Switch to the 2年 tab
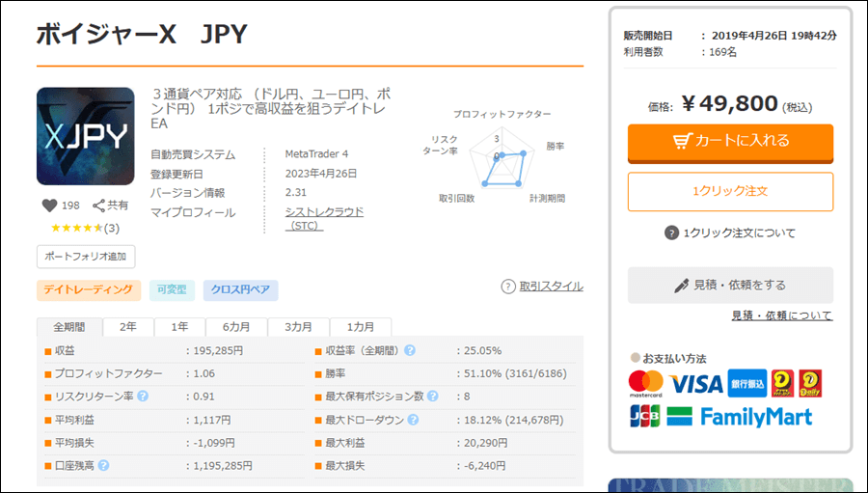 pyautogui.click(x=128, y=326)
